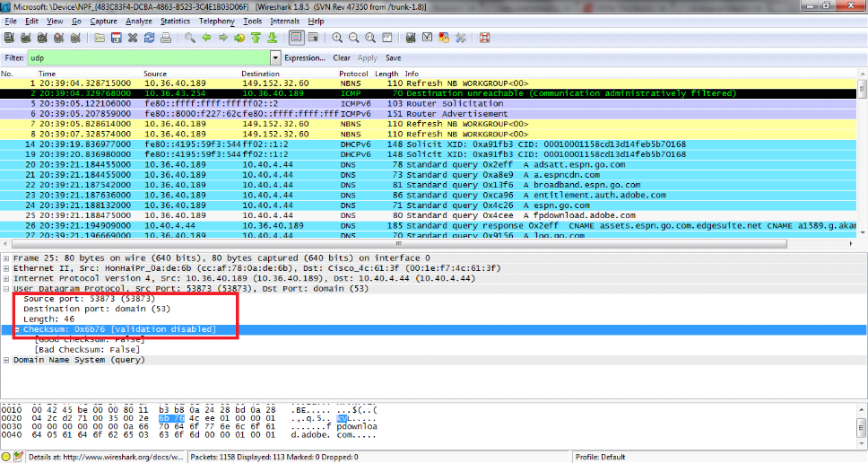Zoom in packet text icon
The width and height of the screenshot is (868, 463).
pyautogui.click(x=337, y=38)
